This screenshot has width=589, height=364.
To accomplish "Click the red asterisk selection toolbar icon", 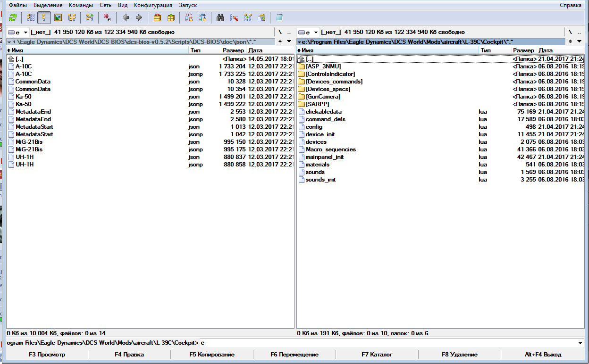I will click(108, 17).
